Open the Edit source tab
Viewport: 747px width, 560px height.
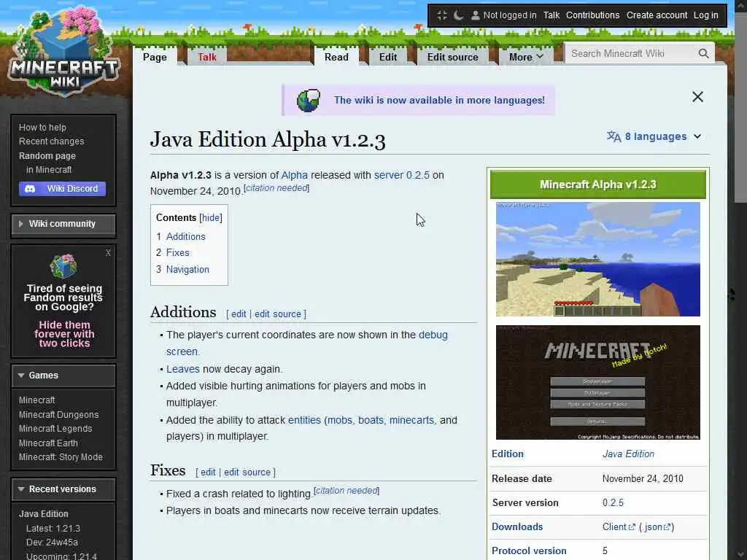[452, 57]
